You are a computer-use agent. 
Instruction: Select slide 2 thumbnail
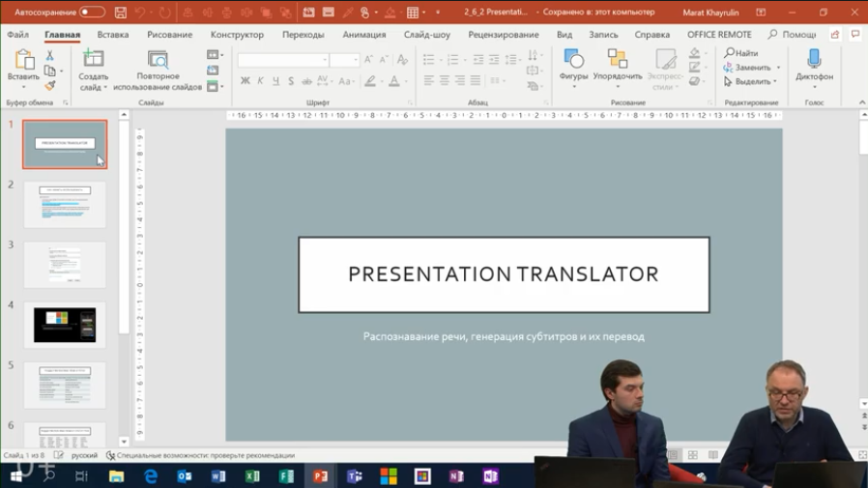65,205
